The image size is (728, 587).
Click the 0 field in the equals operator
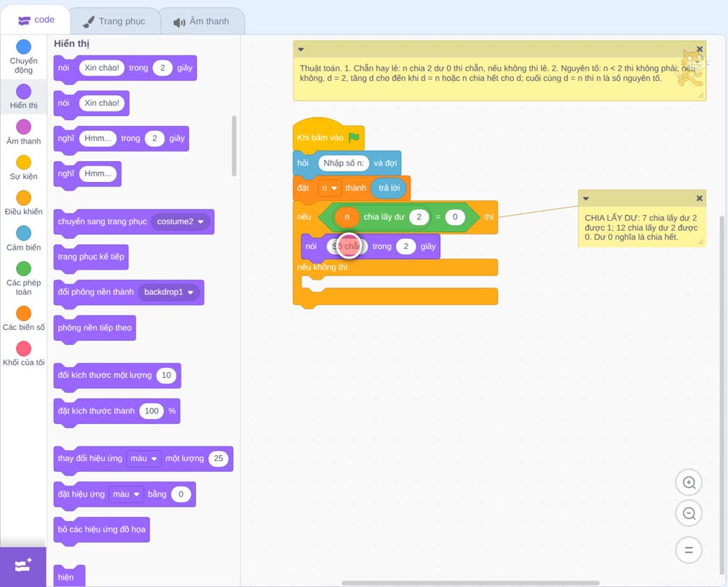(455, 217)
